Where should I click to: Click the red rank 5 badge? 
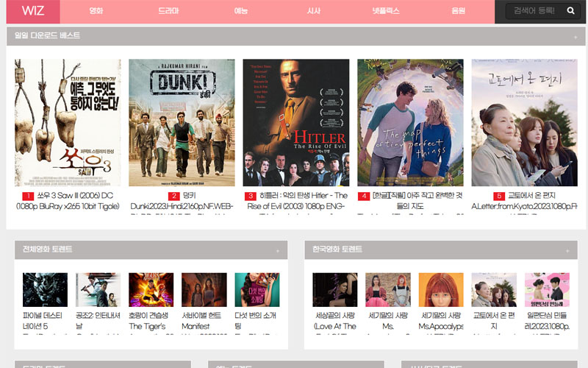coord(499,196)
